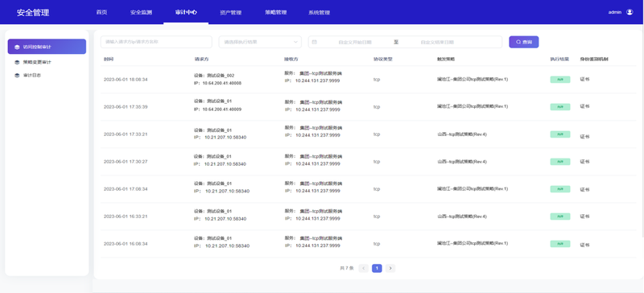Select the 审计中心 top navigation tab
Screen dimensions: 644x293
(186, 12)
